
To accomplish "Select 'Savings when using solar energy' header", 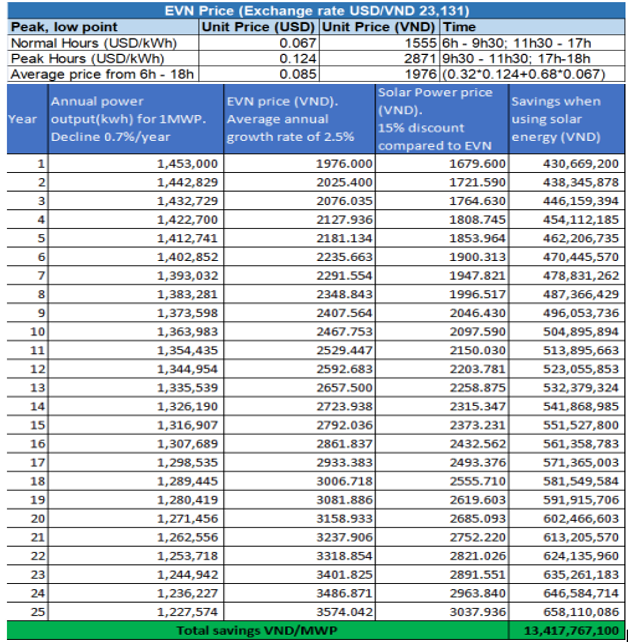I will (x=567, y=119).
